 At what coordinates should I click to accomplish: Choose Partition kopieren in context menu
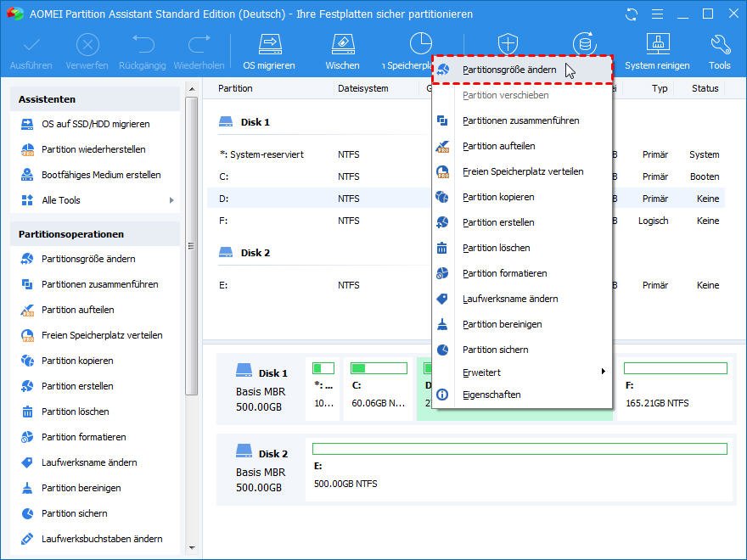tap(522, 197)
